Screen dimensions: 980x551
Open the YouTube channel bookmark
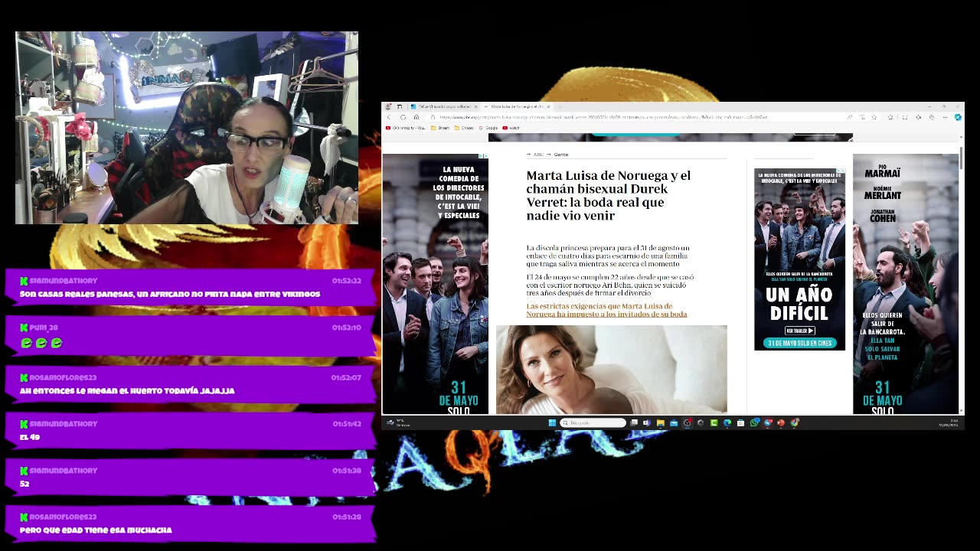[405, 128]
